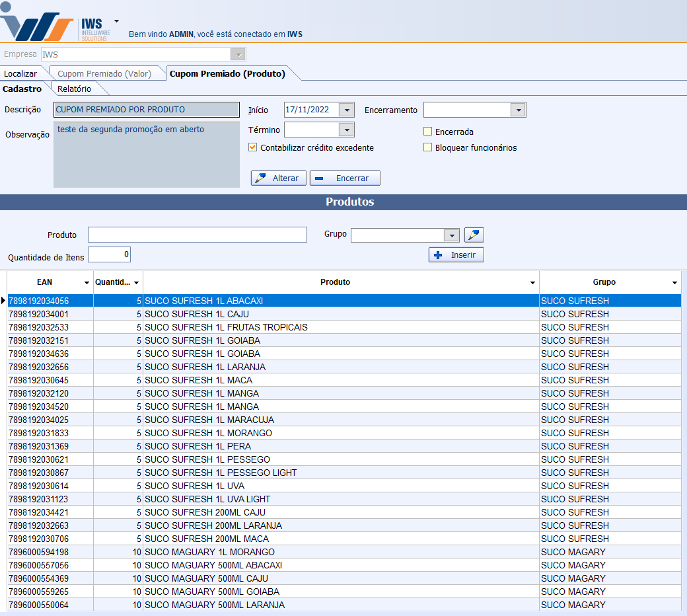
Task: Expand the Término date picker
Action: click(346, 130)
